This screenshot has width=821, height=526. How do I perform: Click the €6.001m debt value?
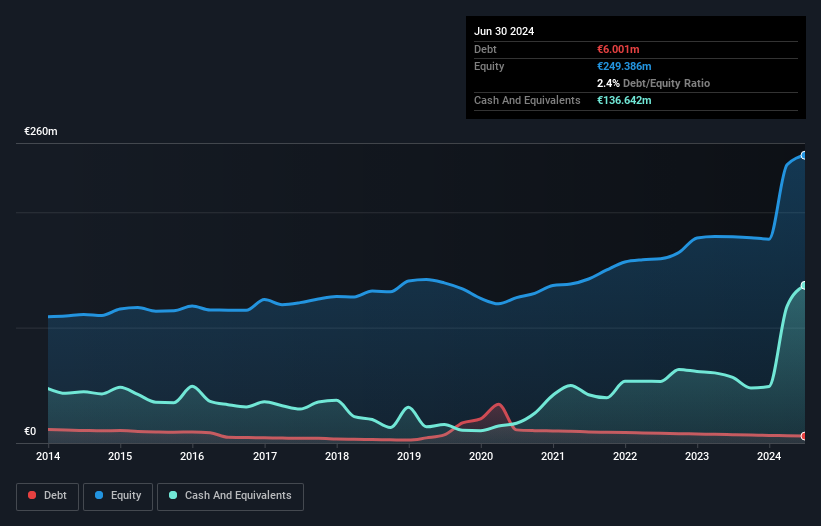pyautogui.click(x=618, y=49)
